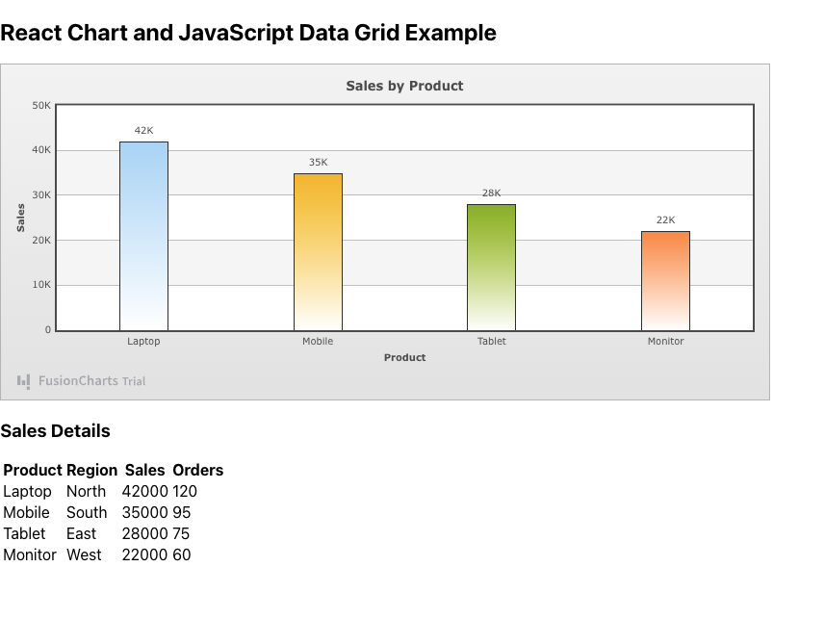Click the Orders column header in table
This screenshot has width=825, height=644.
pos(198,470)
